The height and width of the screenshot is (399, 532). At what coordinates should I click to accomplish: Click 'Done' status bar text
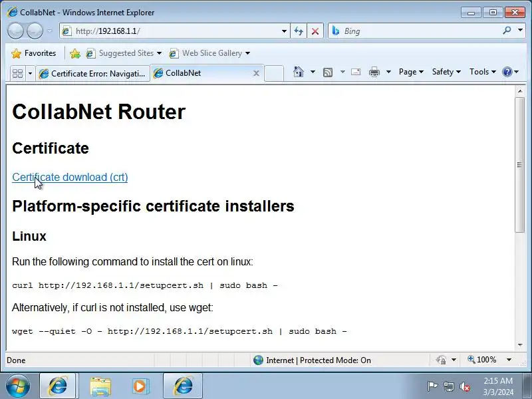point(16,360)
